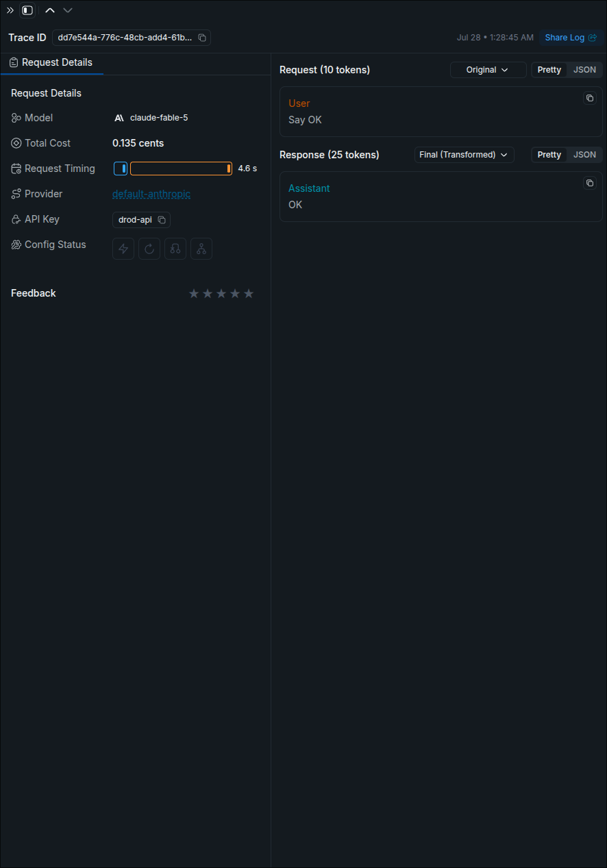This screenshot has height=868, width=607.
Task: Switch Request view to Pretty
Action: tap(549, 70)
